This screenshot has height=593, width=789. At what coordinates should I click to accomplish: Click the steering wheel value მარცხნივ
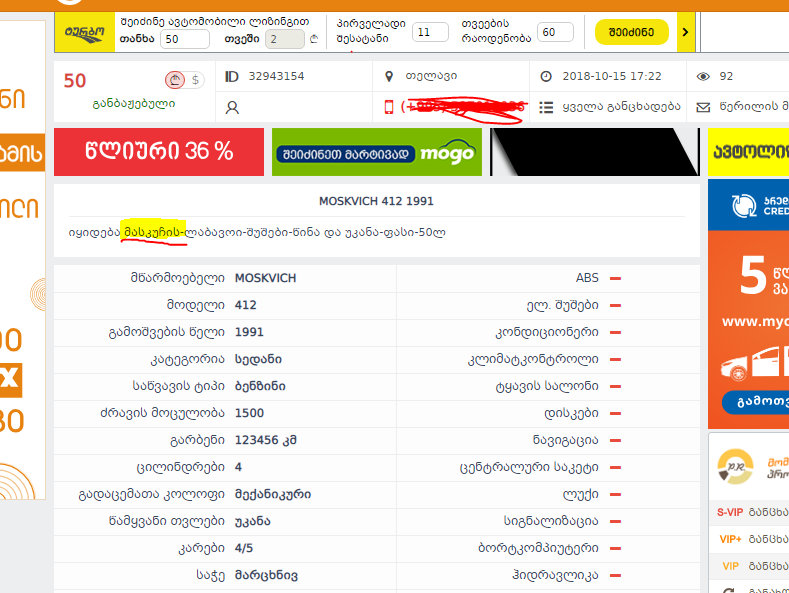pos(266,575)
